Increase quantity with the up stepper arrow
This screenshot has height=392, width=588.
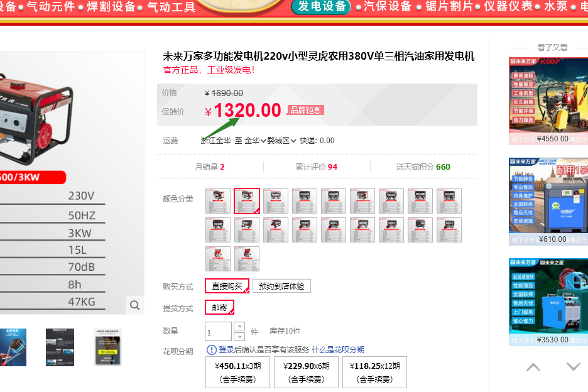[x=239, y=326]
